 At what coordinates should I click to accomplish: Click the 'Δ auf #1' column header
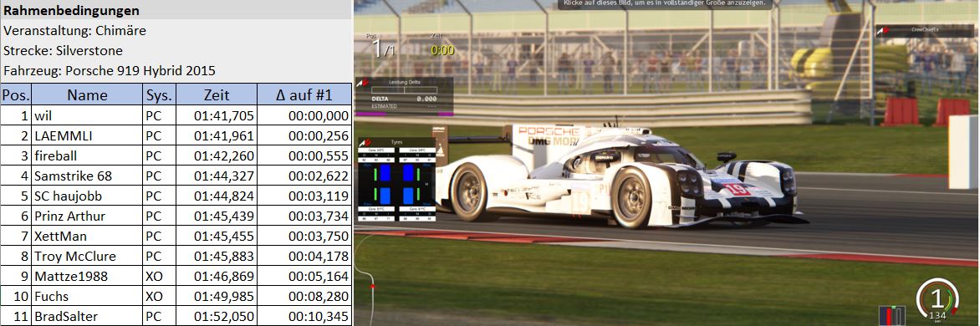[x=304, y=95]
